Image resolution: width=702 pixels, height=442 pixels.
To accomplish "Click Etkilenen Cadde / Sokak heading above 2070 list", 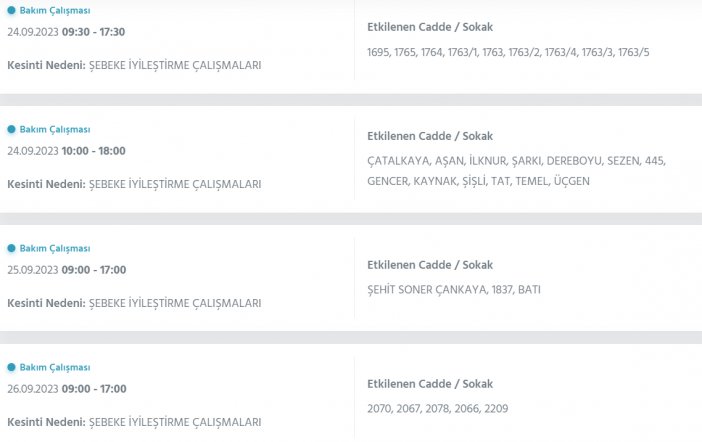I will (430, 384).
